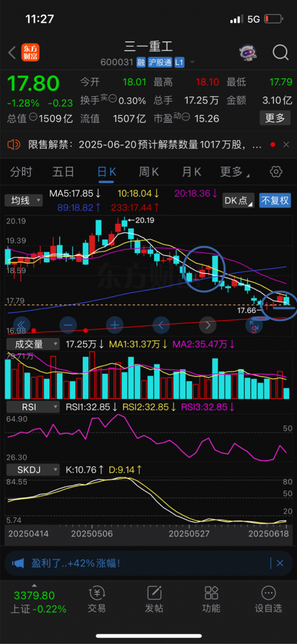Tap the 换手 info circle icon
This screenshot has height=644, width=297.
coord(113,98)
